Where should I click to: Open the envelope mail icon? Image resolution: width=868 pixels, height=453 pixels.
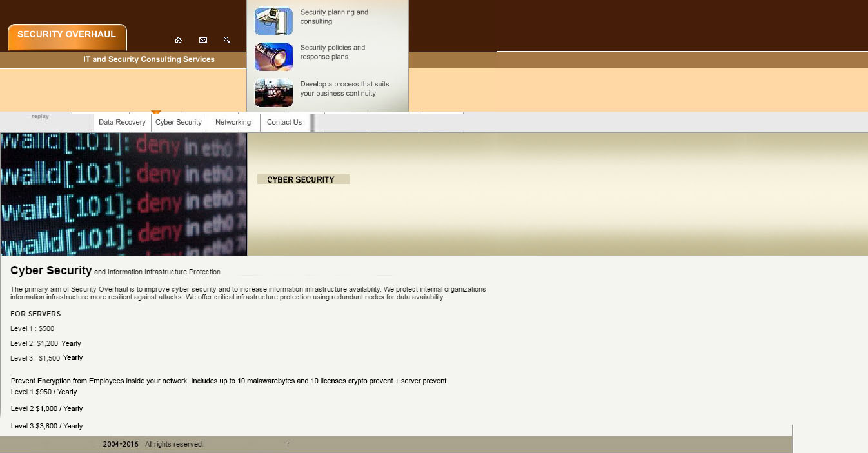coord(203,40)
